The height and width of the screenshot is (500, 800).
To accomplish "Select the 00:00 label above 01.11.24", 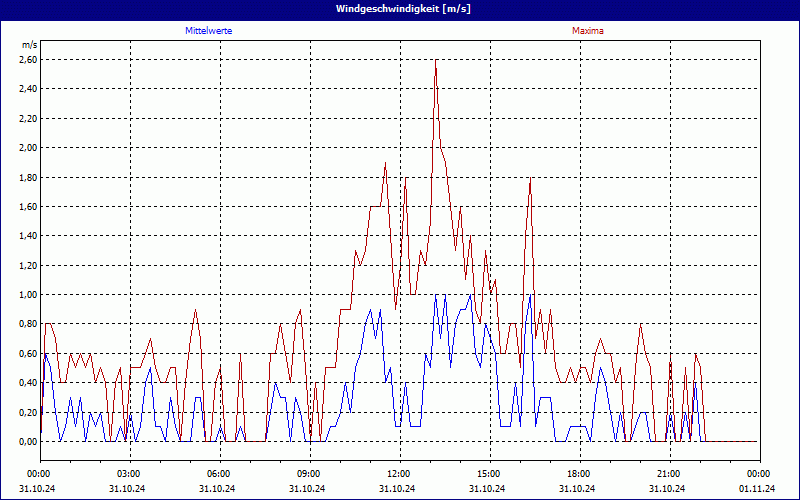I will 760,474.
